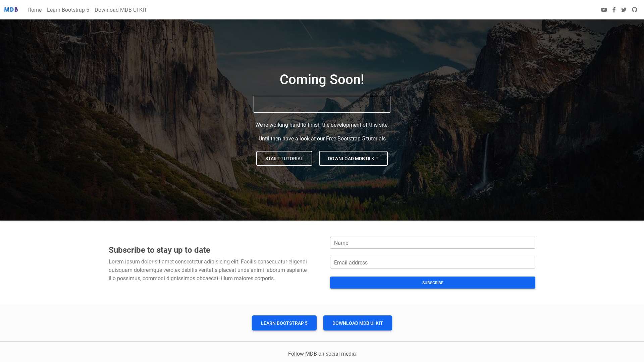Click blue Learn Bootstrap 5 button
The width and height of the screenshot is (644, 362).
(284, 323)
